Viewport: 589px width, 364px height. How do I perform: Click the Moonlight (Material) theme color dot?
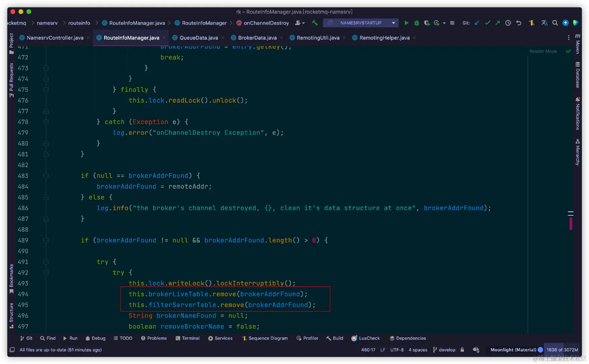pos(540,350)
